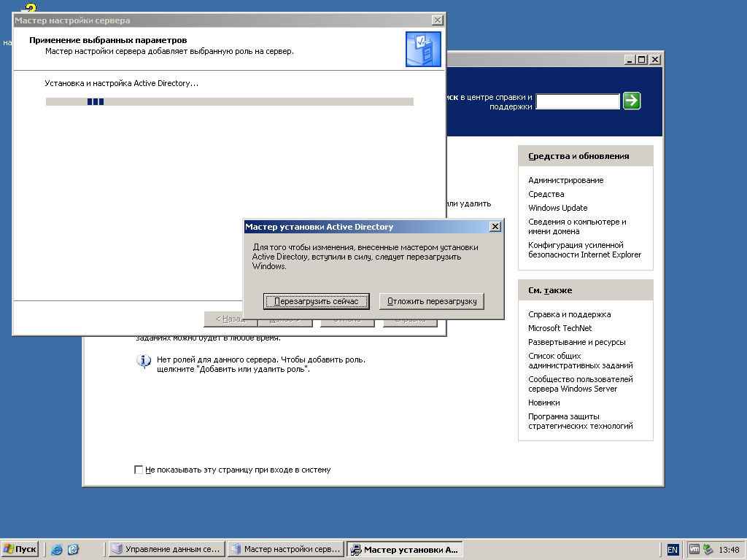Open the Средства link under tools and updates
The height and width of the screenshot is (560, 747).
pyautogui.click(x=546, y=194)
